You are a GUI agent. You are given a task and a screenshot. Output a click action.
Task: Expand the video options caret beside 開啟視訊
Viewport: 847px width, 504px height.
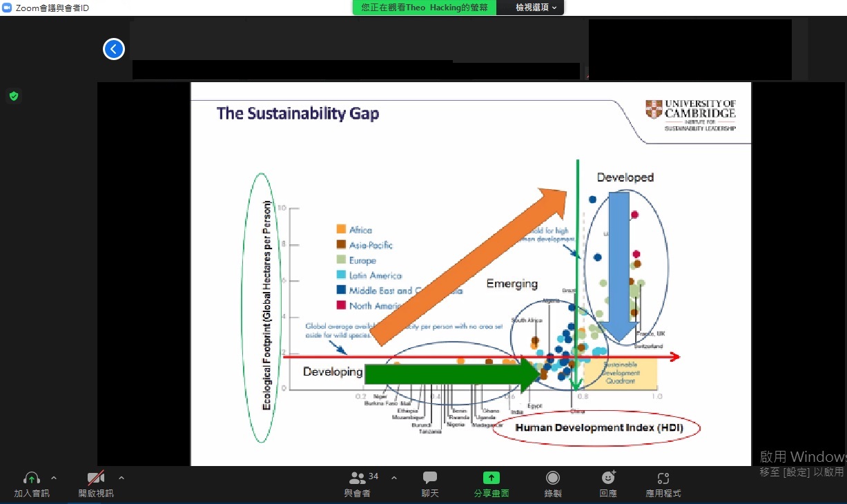121,478
